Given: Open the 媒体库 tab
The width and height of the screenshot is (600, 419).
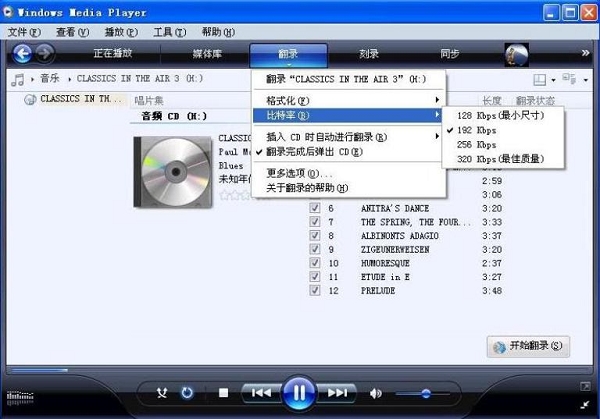Looking at the screenshot, I should point(207,54).
